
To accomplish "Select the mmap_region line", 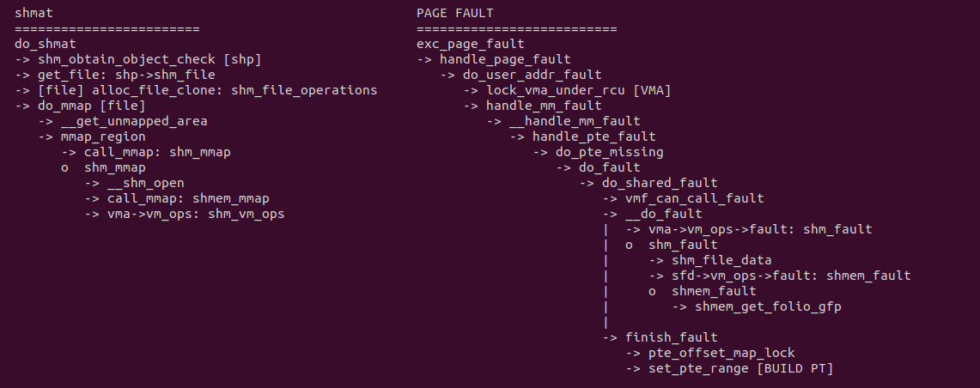I will coord(103,136).
